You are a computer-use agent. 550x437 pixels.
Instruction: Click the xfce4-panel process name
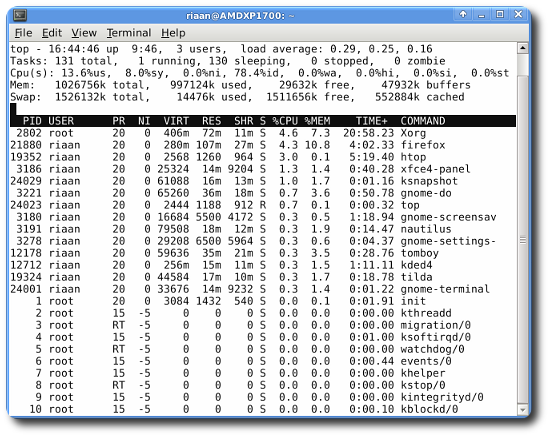[436, 169]
